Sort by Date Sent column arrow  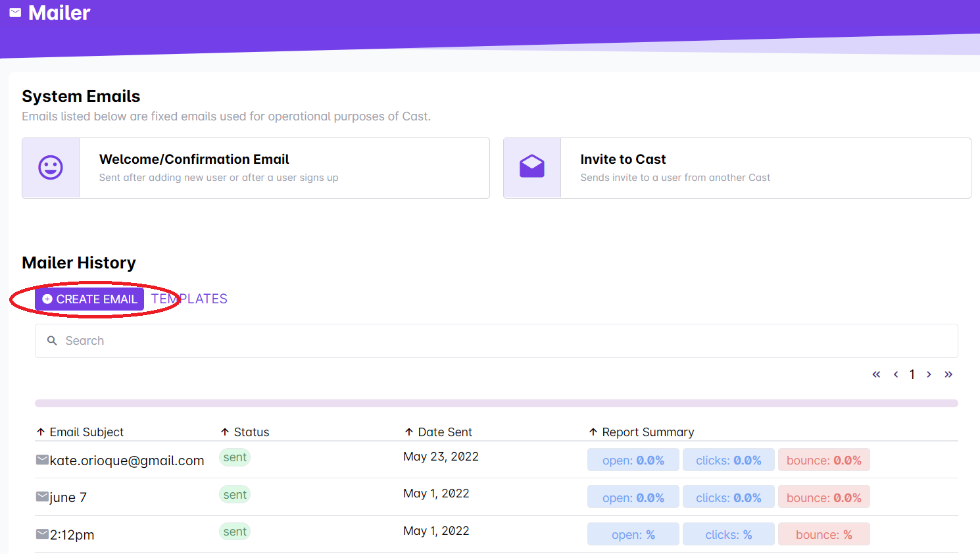pos(409,432)
